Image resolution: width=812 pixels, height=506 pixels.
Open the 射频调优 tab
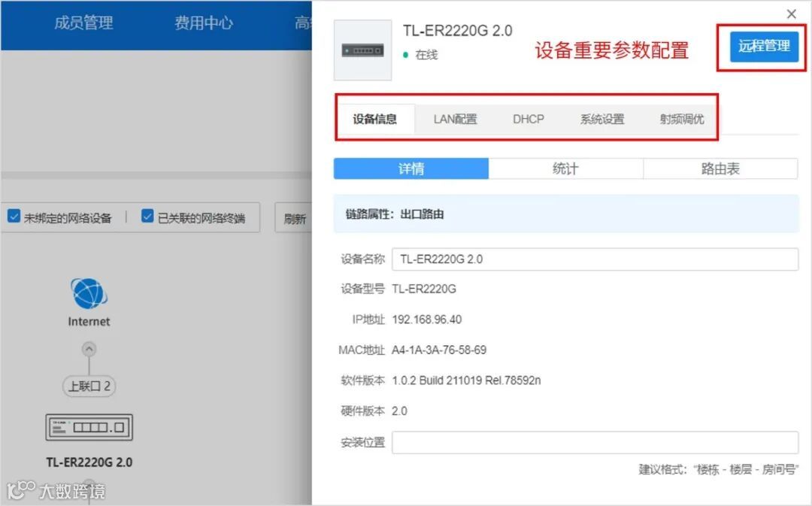681,119
